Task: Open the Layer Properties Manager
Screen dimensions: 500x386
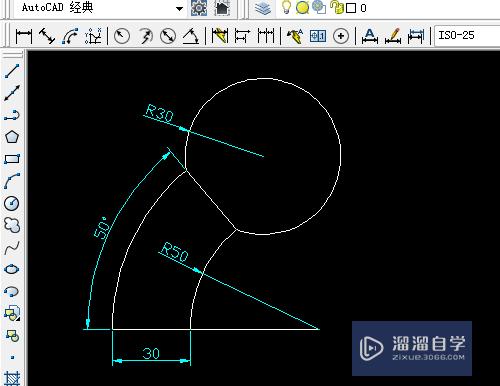Action: [x=263, y=8]
